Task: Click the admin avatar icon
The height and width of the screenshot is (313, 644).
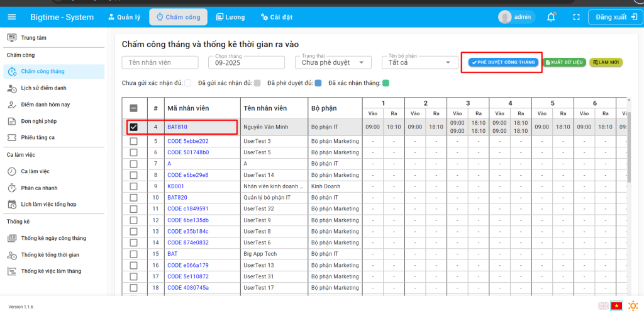Action: tap(504, 17)
